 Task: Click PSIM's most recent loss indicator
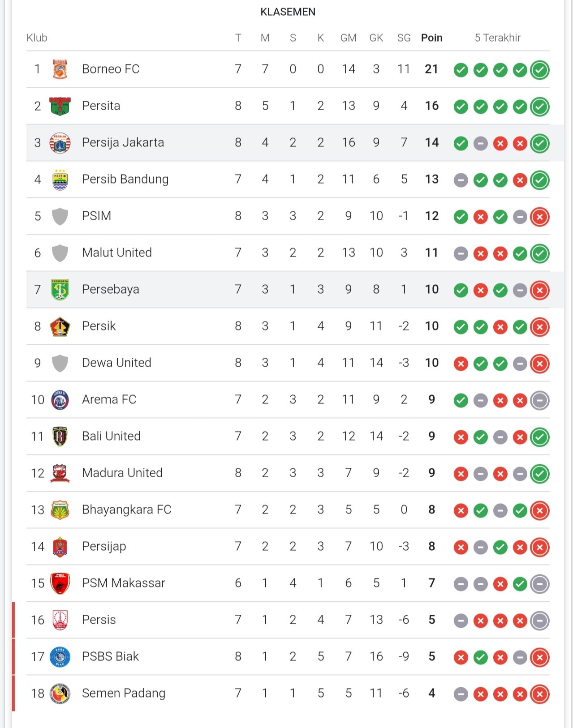point(539,217)
